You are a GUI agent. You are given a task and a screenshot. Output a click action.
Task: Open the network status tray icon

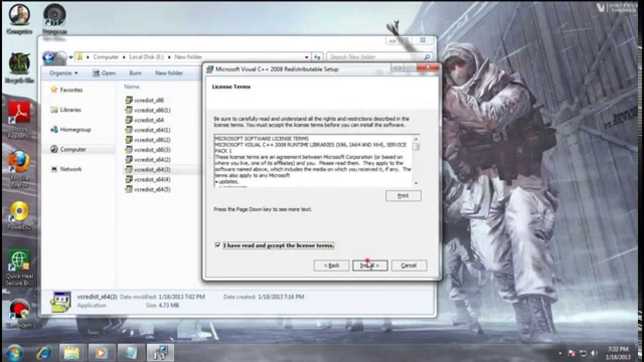pos(583,353)
